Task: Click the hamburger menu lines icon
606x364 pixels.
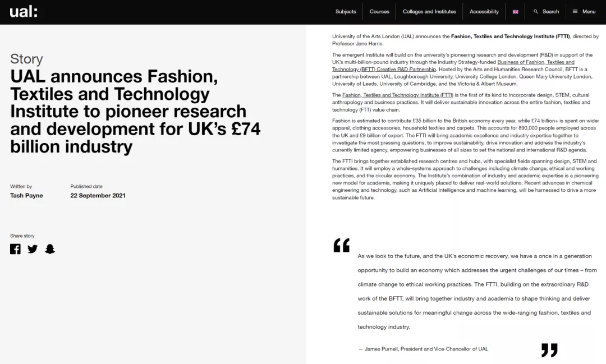Action: coord(575,12)
